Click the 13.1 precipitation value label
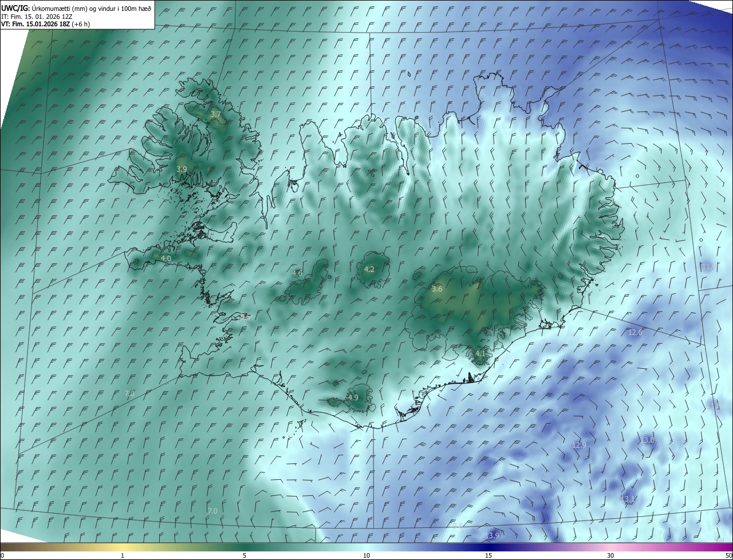733x560 pixels. (628, 499)
